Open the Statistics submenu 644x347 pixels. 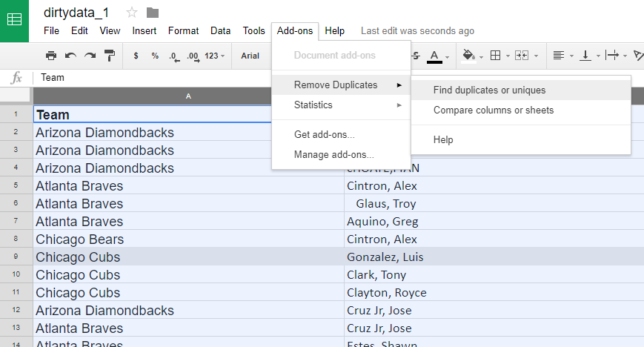(313, 105)
